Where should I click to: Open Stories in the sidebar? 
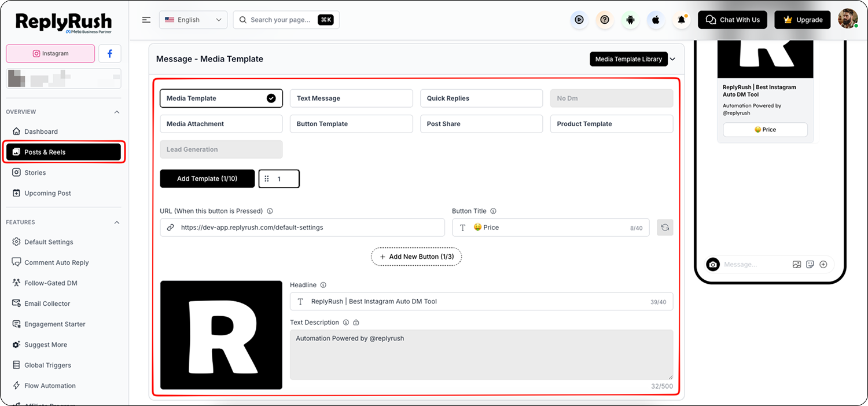[64, 173]
